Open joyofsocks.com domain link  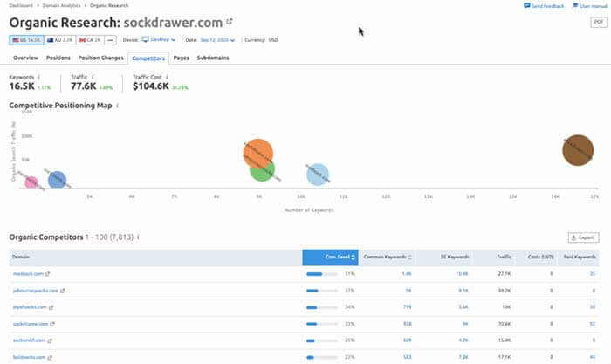point(30,307)
